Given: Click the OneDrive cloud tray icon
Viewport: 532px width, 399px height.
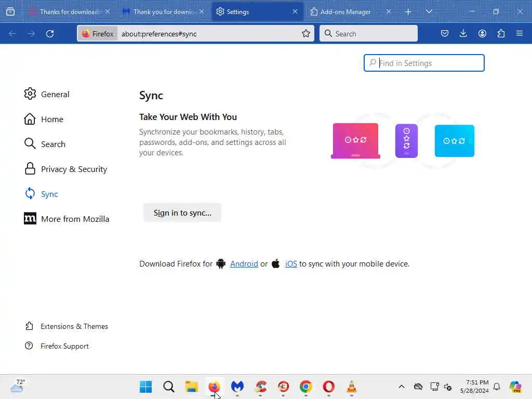Looking at the screenshot, I should (418, 387).
